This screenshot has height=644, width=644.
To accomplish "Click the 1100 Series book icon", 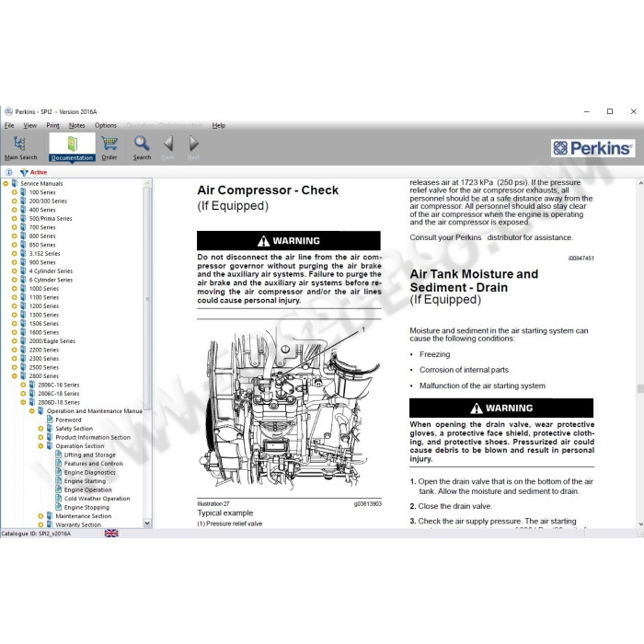I will point(23,297).
